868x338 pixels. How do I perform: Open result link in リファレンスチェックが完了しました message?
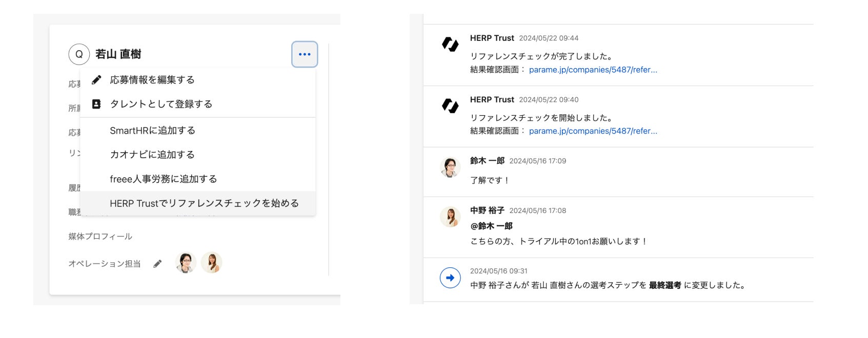(593, 70)
